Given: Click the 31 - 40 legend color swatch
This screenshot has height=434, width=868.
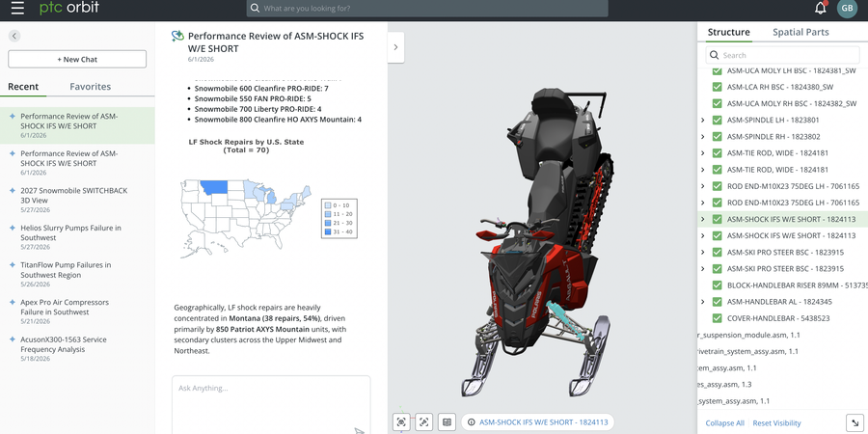Looking at the screenshot, I should pyautogui.click(x=327, y=231).
